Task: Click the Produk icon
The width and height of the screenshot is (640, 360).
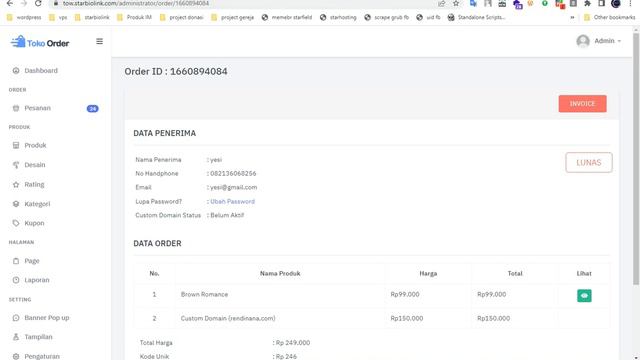Action: [x=16, y=145]
